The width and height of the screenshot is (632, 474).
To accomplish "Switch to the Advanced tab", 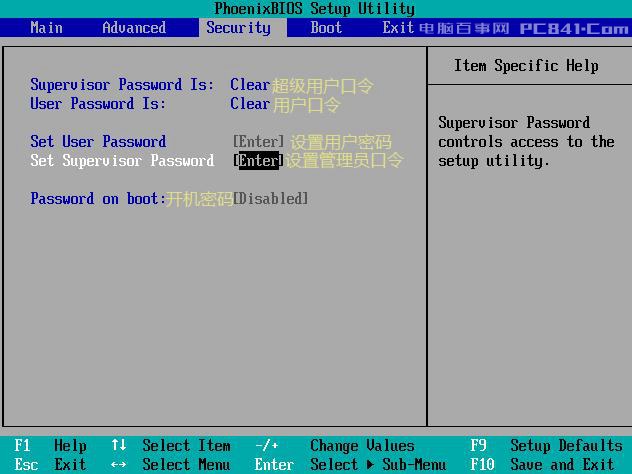I will tap(134, 28).
